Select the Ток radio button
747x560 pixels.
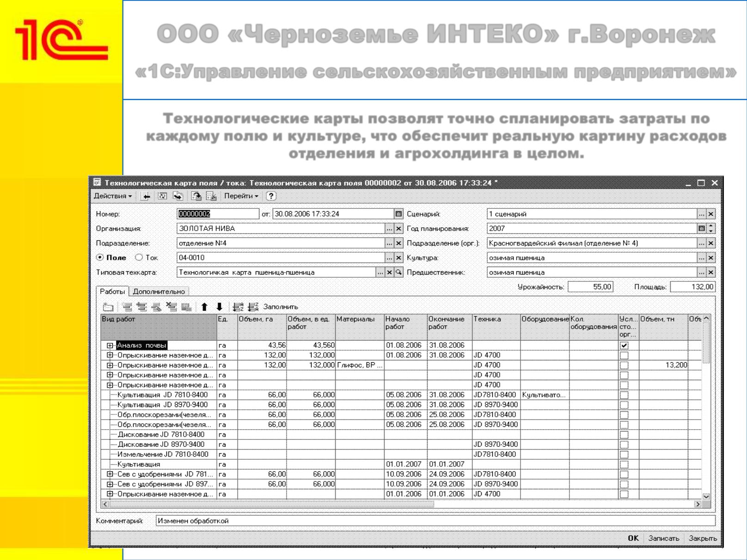click(139, 258)
